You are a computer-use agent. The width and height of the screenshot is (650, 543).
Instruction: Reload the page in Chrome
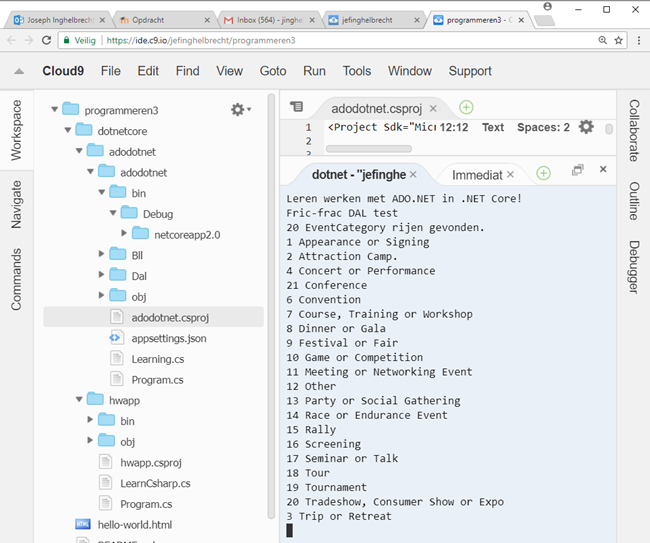click(46, 40)
